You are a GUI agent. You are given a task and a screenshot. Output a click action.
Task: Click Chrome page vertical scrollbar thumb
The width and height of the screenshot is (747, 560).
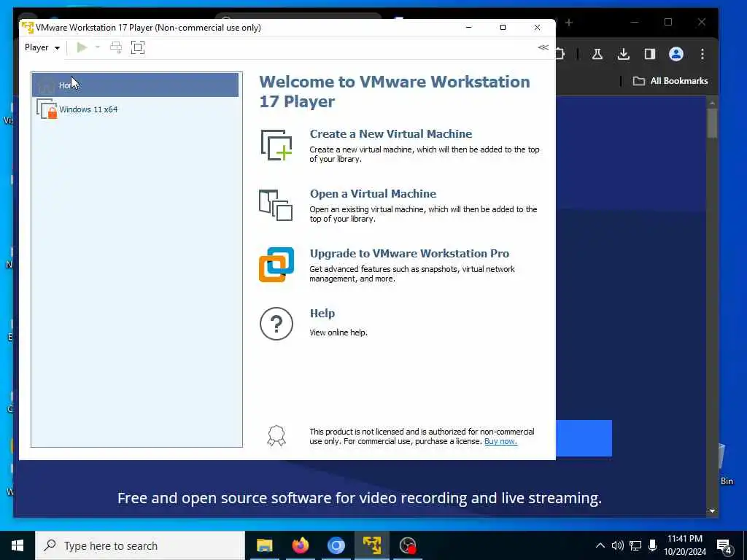point(712,122)
